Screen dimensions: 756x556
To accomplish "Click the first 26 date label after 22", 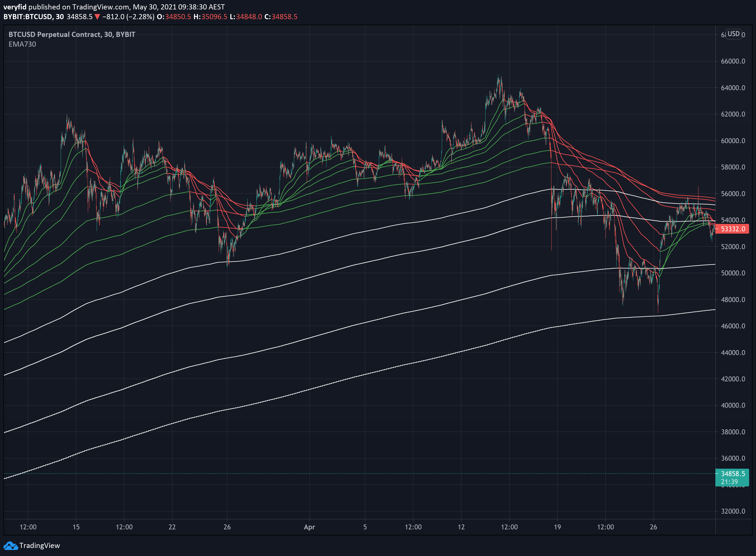I will (x=227, y=527).
